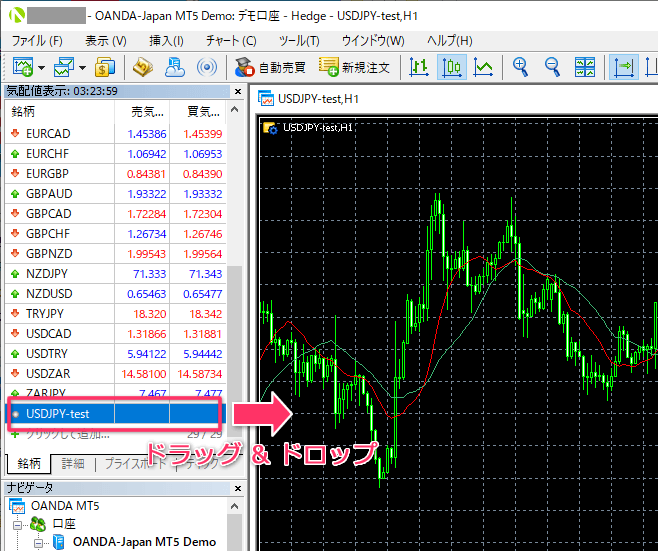Open the Profiles dropdown arrow
Viewport: 658px width, 551px height.
[82, 68]
